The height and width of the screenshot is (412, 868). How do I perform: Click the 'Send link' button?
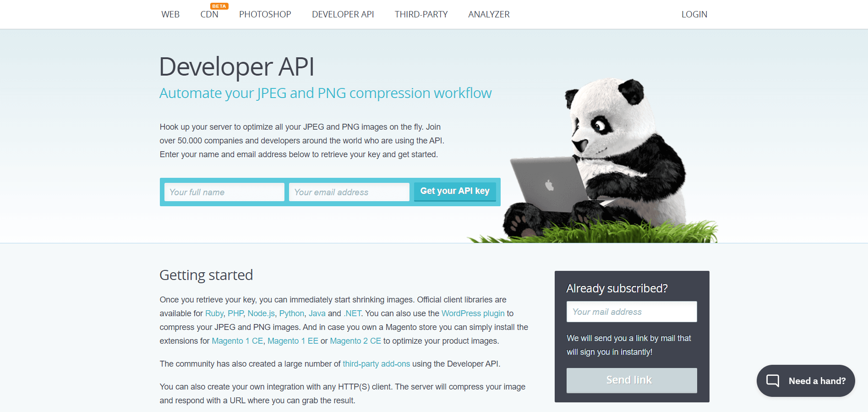coord(632,380)
